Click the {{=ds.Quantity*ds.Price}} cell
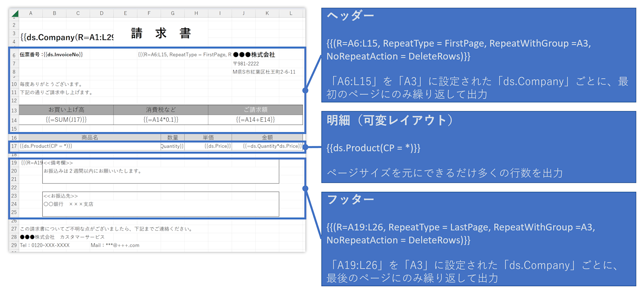The width and height of the screenshot is (644, 295). (x=267, y=146)
